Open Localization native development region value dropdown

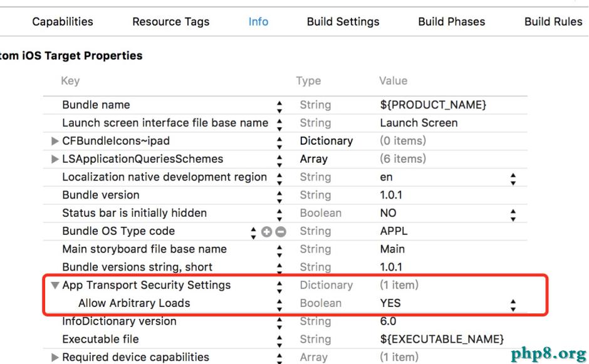(514, 178)
